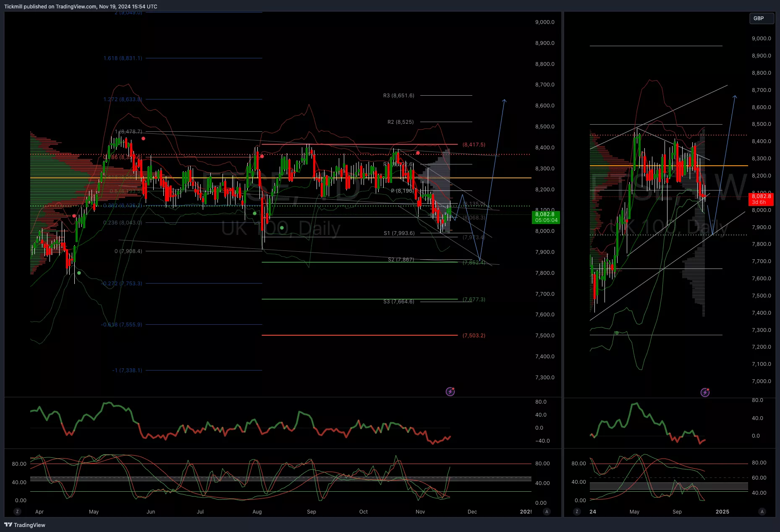Toggle auto scale A on the right chart
The image size is (780, 532).
tap(762, 511)
